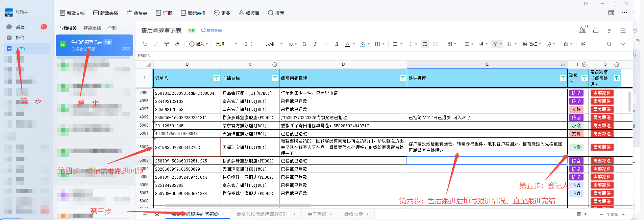The width and height of the screenshot is (644, 220).
Task: Select the format painter tool
Action: tap(167, 44)
